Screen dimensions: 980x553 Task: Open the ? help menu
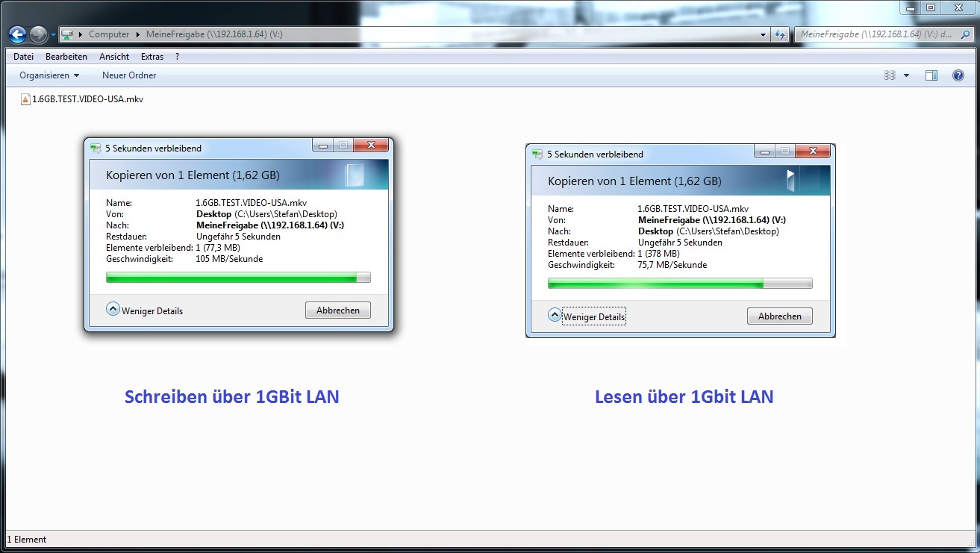[178, 57]
